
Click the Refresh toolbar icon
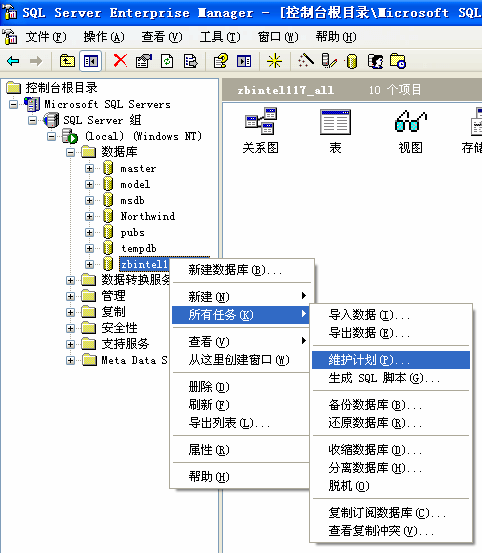tap(167, 61)
